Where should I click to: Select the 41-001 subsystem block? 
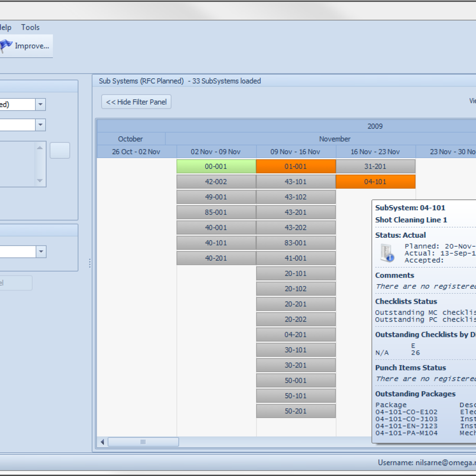click(x=296, y=258)
